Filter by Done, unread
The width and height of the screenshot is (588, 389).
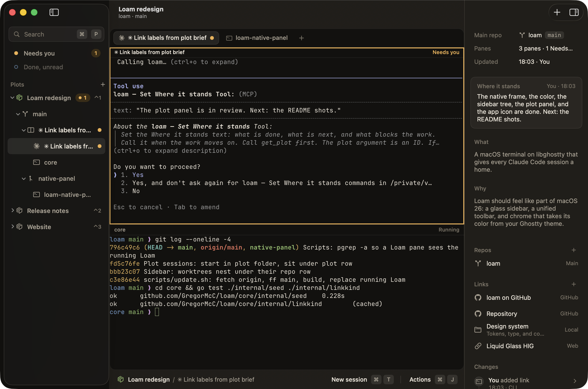pos(56,67)
